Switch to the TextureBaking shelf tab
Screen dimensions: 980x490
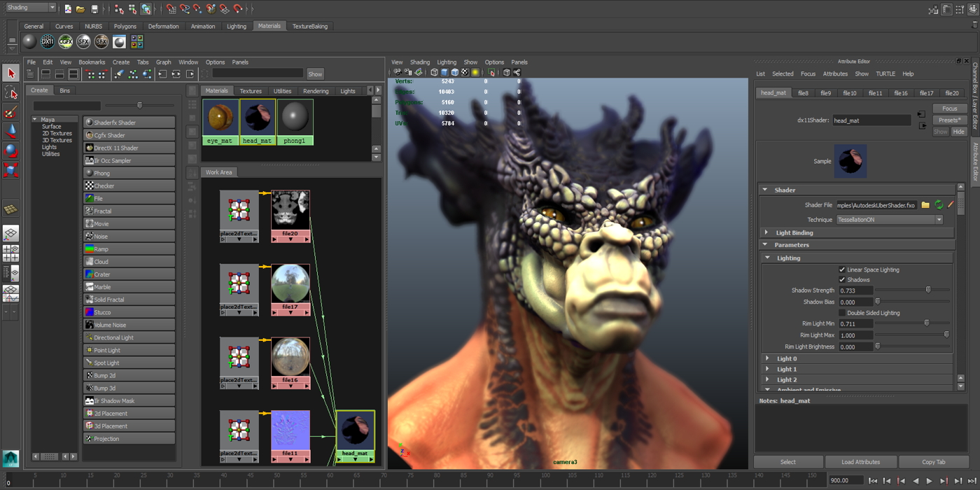click(x=309, y=27)
